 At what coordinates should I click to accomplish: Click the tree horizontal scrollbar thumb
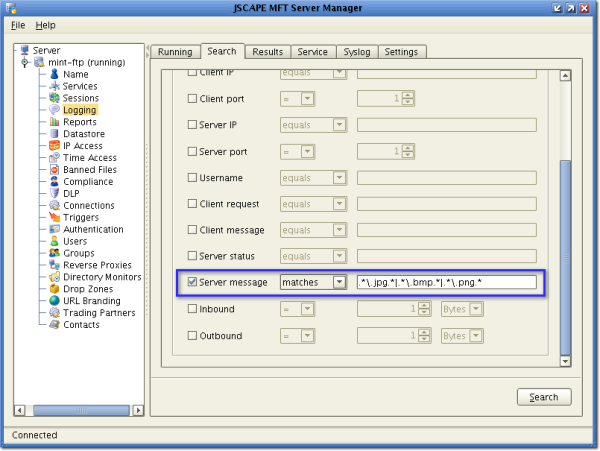coord(82,410)
